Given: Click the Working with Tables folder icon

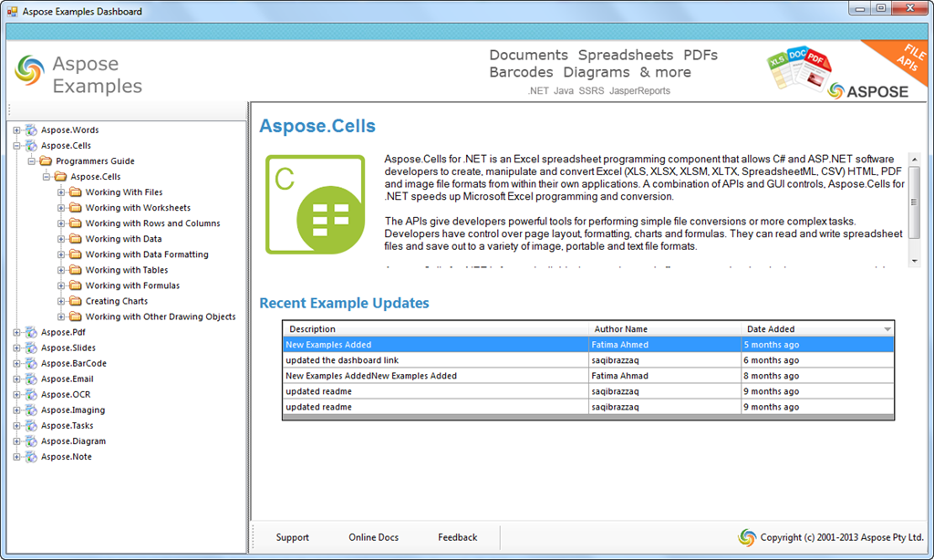Looking at the screenshot, I should coord(75,270).
